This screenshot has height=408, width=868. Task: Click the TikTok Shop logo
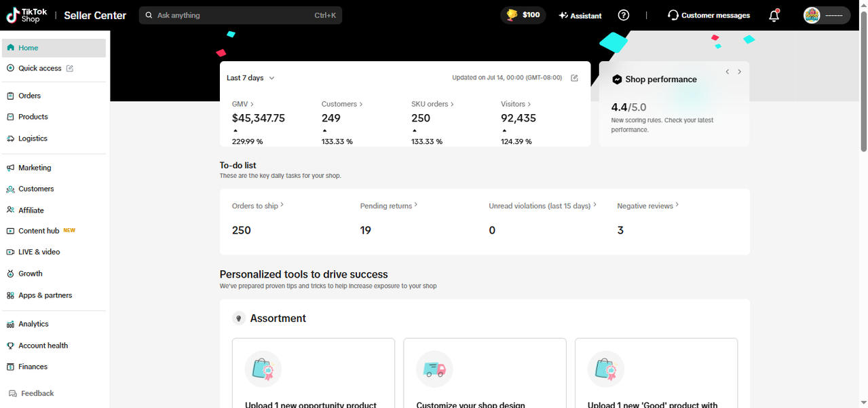[27, 15]
